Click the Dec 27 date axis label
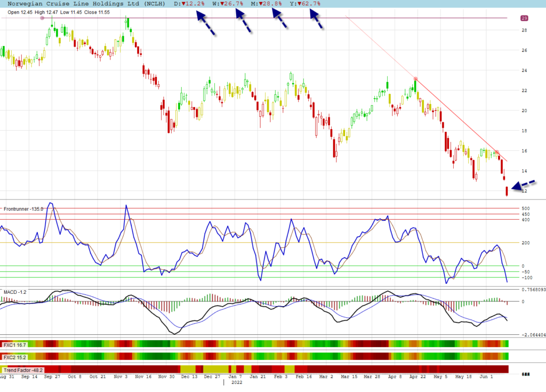Screen dimensions: 546x392 point(212,377)
